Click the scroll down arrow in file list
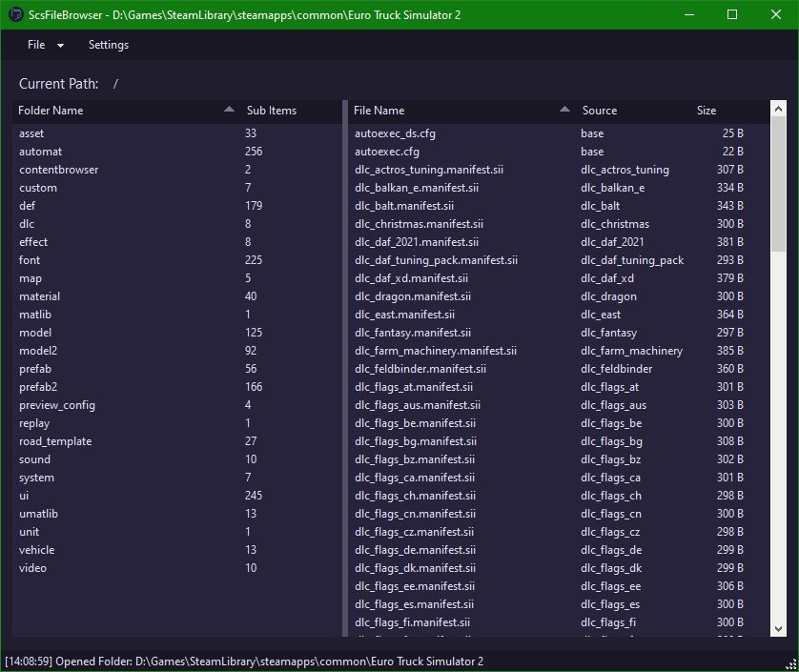Viewport: 799px width, 672px height. click(x=778, y=629)
